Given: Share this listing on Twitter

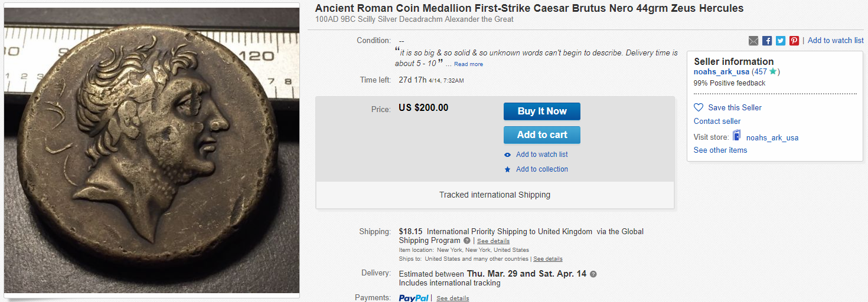Looking at the screenshot, I should pos(781,41).
